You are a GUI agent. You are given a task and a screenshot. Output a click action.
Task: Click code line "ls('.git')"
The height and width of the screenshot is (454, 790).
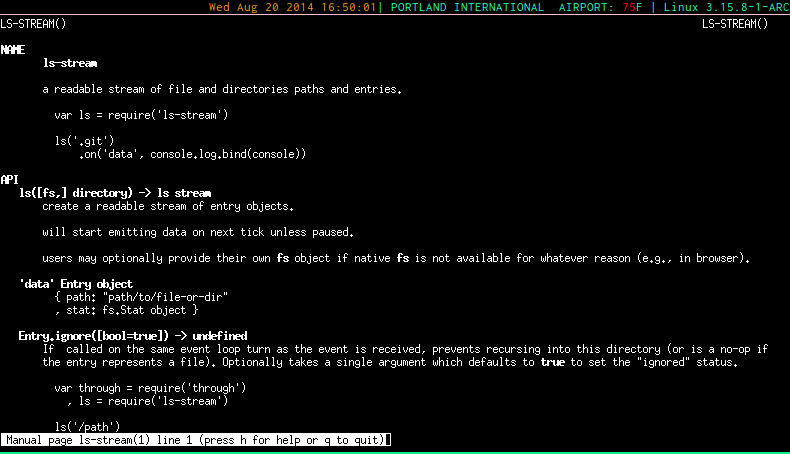84,141
